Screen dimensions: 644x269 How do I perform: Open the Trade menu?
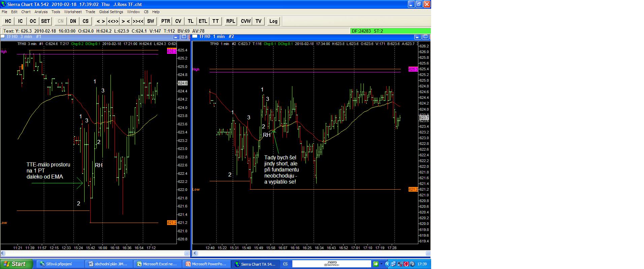pos(90,12)
